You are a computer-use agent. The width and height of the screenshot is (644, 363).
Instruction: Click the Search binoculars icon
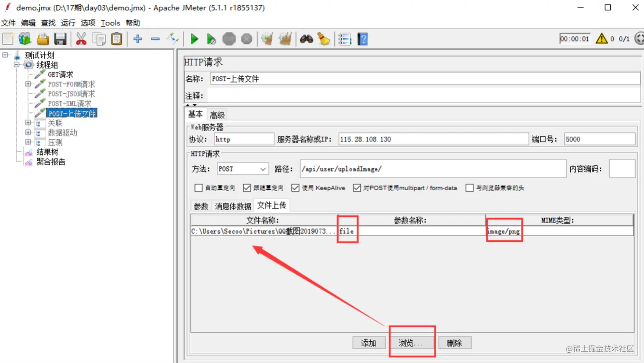[x=306, y=39]
